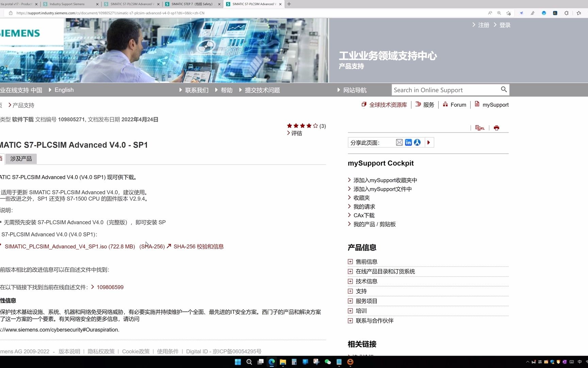588x368 pixels.
Task: Open SHA-256 校验和信息 link
Action: point(198,247)
